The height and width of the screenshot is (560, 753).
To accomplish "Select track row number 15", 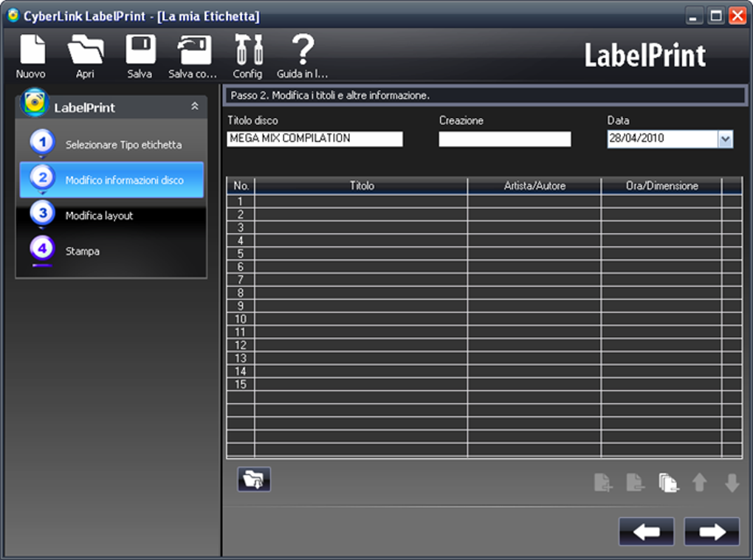I will click(484, 384).
